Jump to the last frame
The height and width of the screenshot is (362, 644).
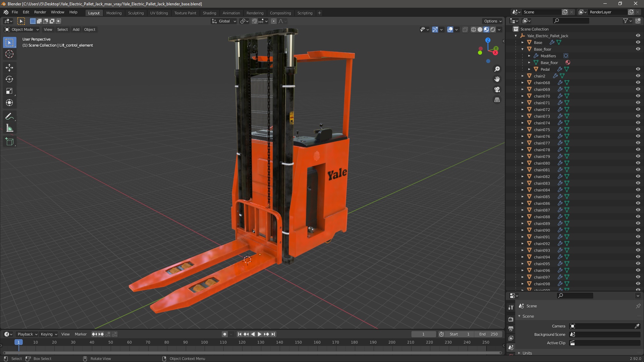click(x=273, y=334)
